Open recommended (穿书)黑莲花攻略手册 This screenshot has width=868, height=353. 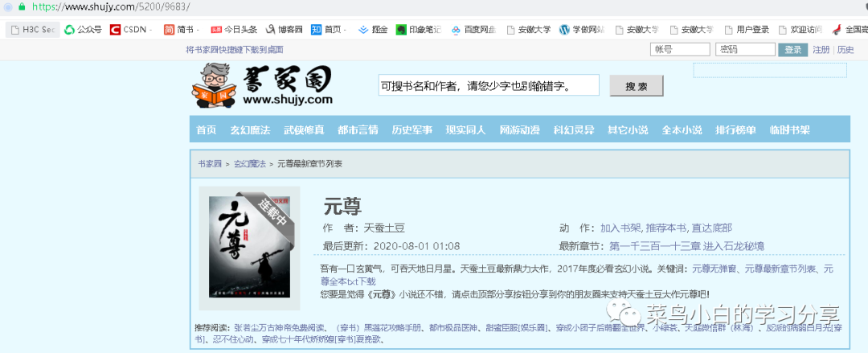click(x=379, y=327)
